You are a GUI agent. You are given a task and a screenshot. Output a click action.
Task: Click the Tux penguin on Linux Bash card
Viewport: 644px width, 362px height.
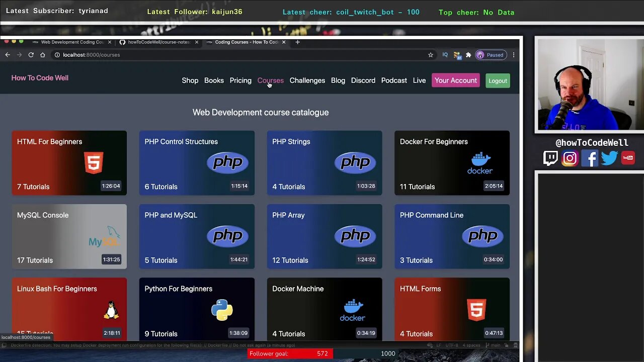(111, 310)
